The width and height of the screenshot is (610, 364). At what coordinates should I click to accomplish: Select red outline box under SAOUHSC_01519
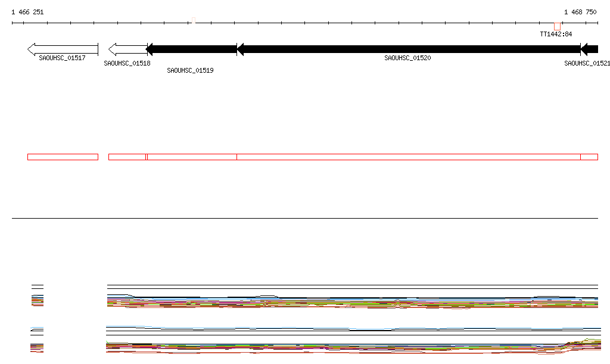(192, 157)
